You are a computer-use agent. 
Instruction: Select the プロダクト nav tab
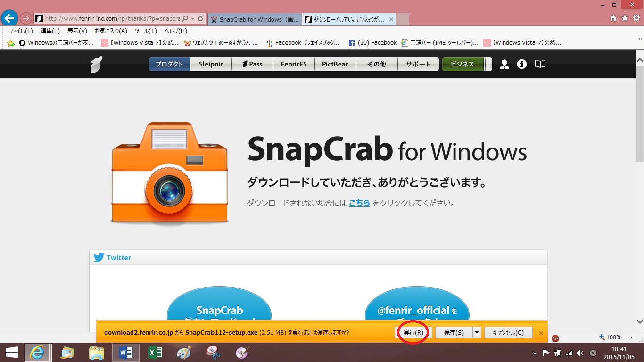click(x=169, y=64)
